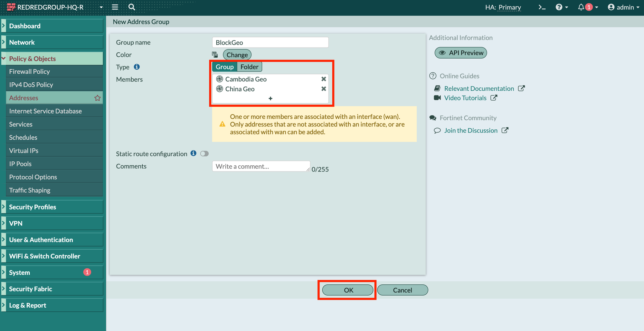Open Firewall Policy page

click(x=30, y=72)
